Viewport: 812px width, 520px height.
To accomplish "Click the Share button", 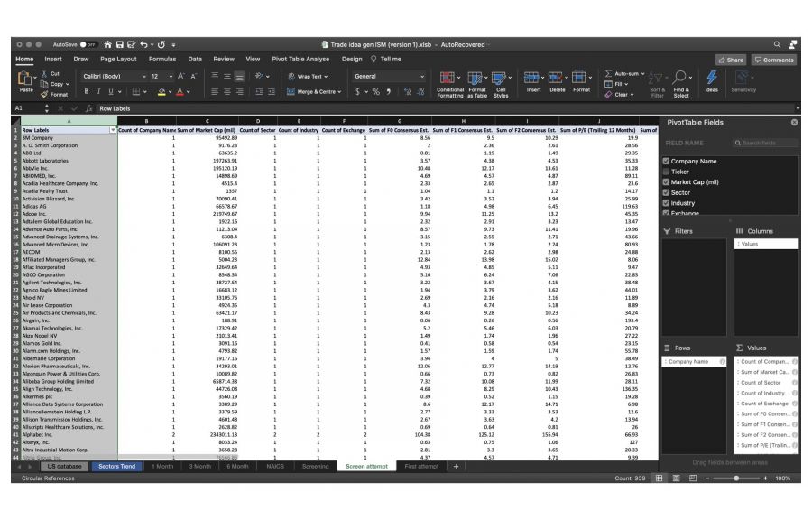I will 731,60.
